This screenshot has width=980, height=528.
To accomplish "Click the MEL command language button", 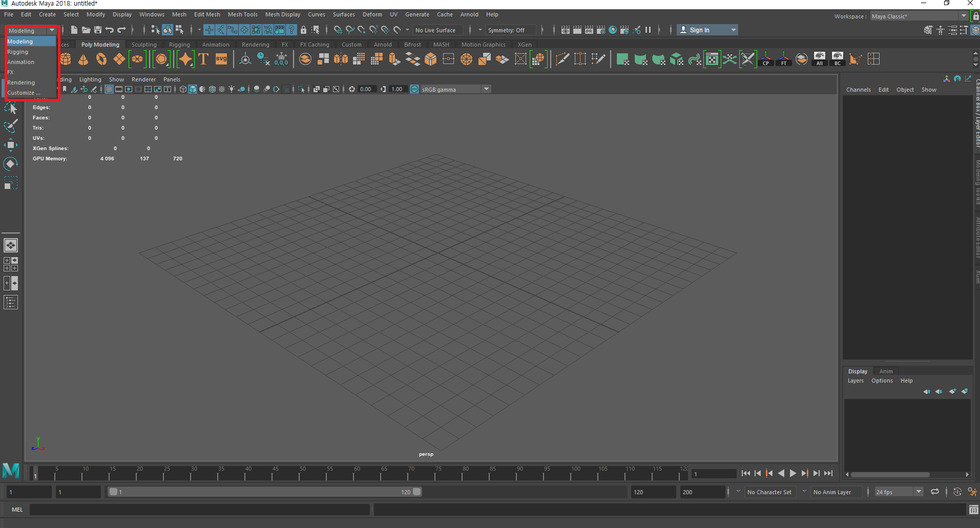I will (17, 510).
